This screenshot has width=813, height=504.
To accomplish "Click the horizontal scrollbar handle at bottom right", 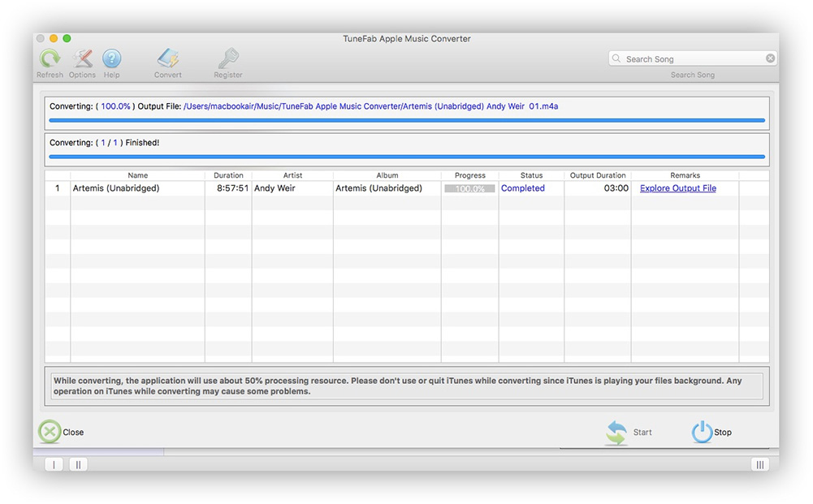I will (x=759, y=464).
